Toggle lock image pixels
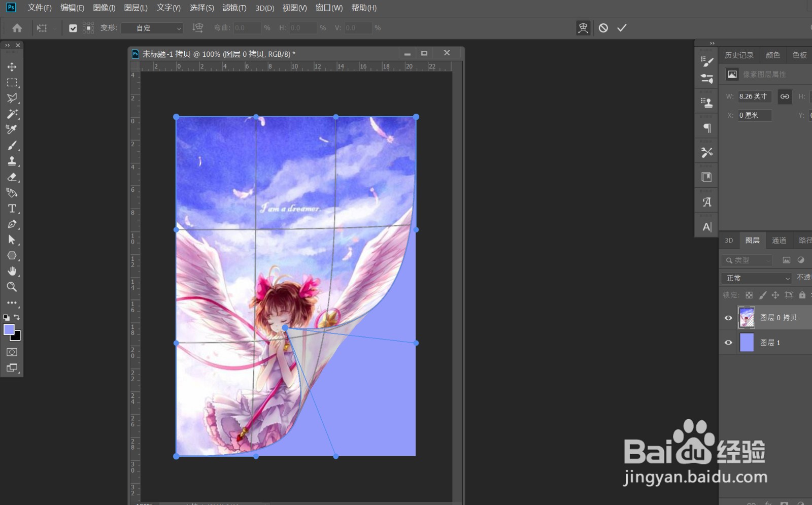Image resolution: width=812 pixels, height=505 pixels. pyautogui.click(x=762, y=295)
